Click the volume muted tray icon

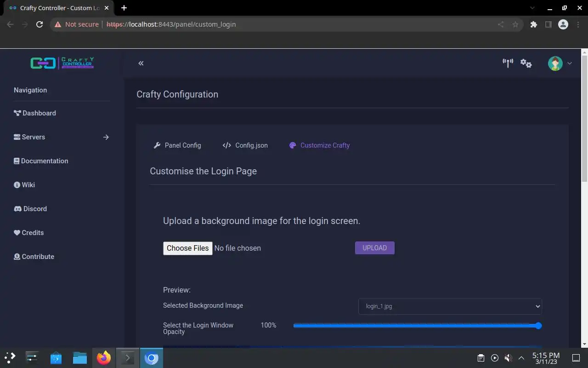point(508,358)
